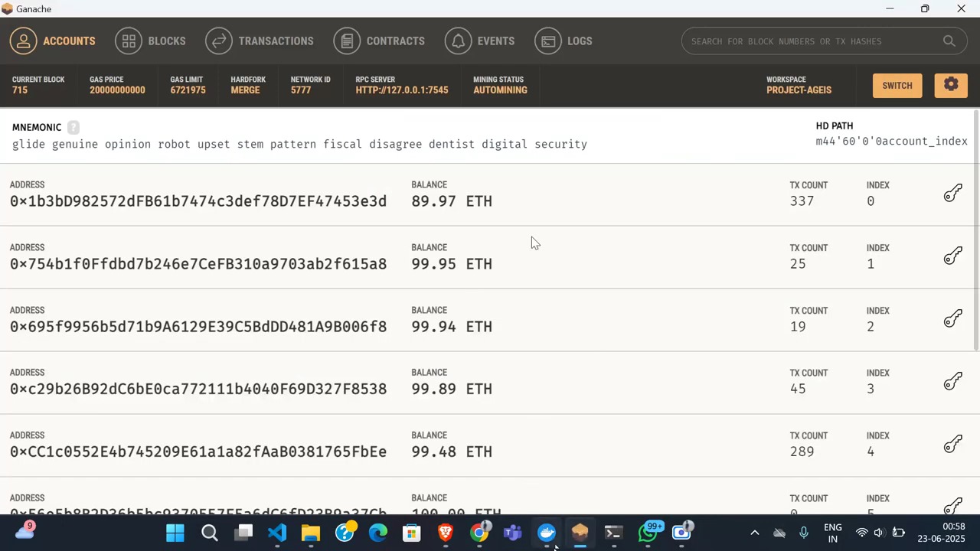Viewport: 980px width, 551px height.
Task: Click the PROJECT-AGEIS workspace name
Action: [x=799, y=90]
